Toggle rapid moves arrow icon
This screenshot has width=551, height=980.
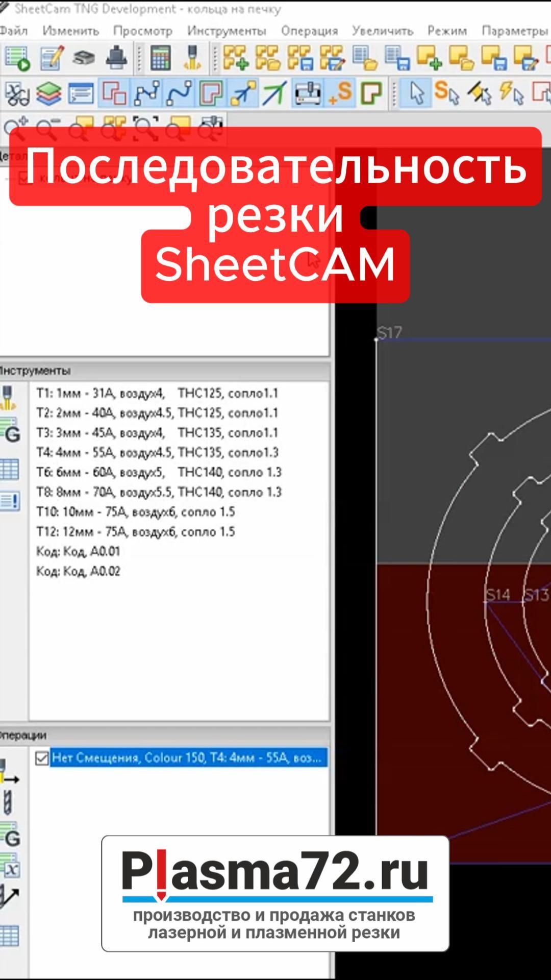click(x=243, y=93)
